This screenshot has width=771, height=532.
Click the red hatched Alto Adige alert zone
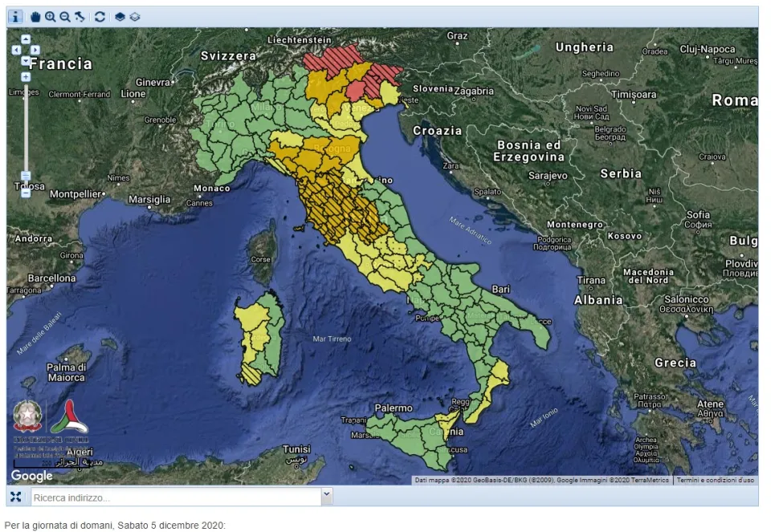(334, 62)
